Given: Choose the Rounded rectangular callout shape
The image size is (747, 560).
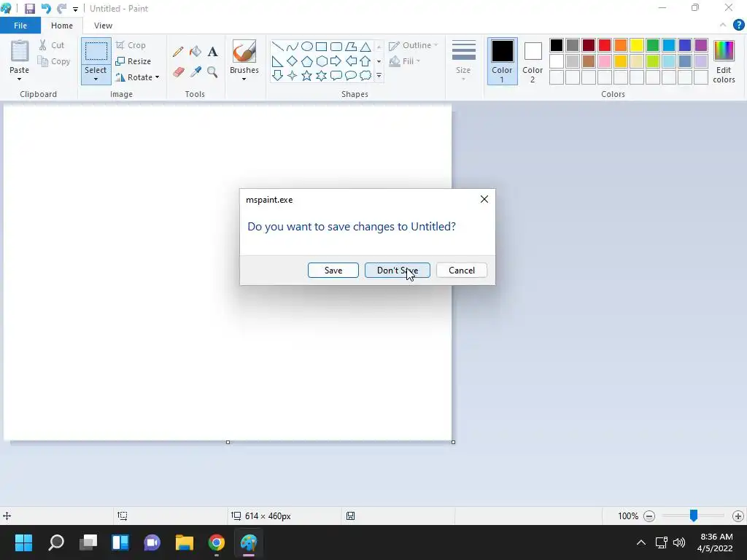Looking at the screenshot, I should (336, 76).
